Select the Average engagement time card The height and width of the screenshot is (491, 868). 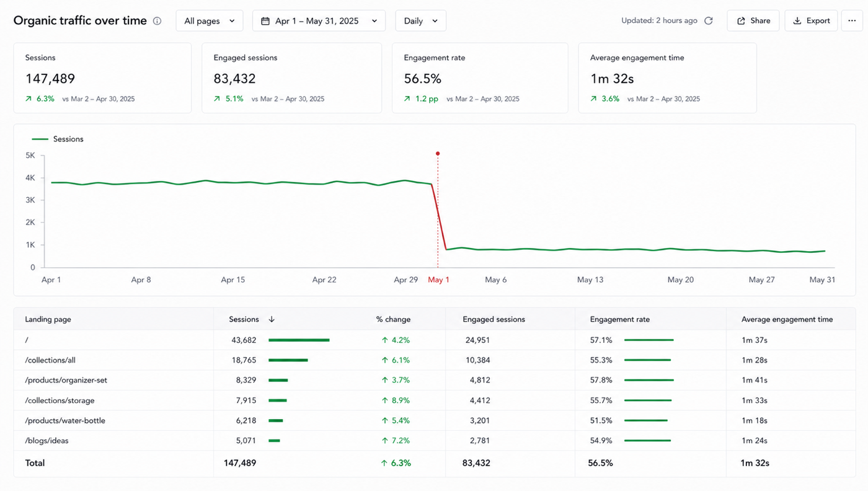(667, 78)
